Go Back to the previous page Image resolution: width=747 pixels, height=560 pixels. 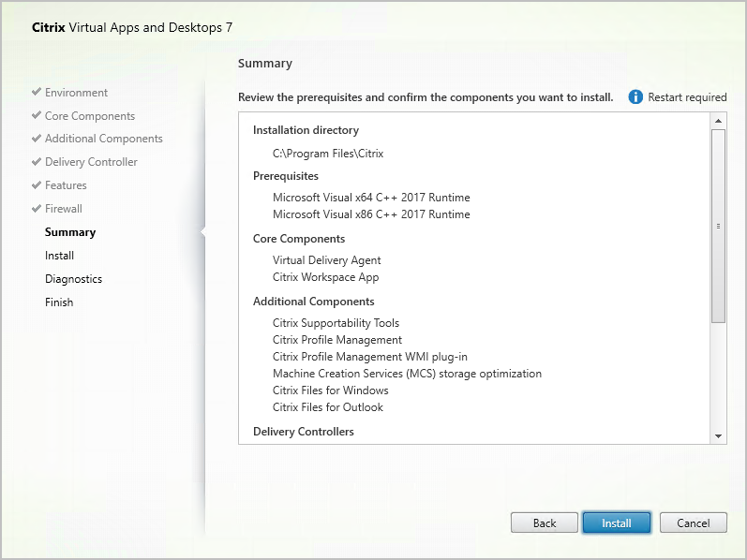pyautogui.click(x=544, y=523)
